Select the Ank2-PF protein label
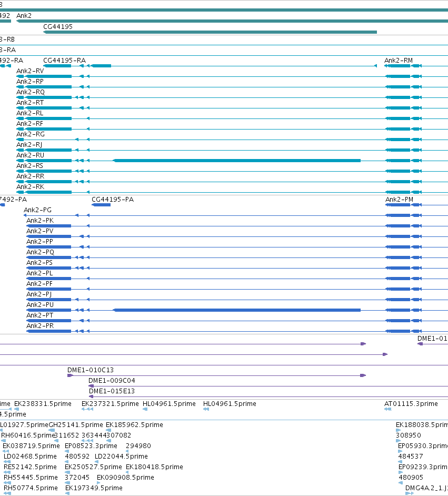 coord(39,283)
